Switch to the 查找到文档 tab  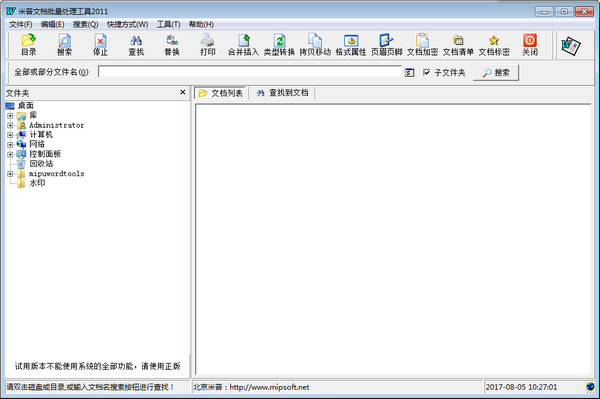click(x=282, y=93)
